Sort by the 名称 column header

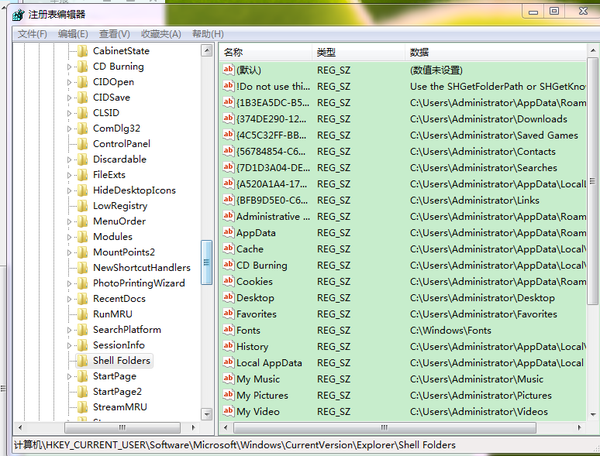point(267,52)
